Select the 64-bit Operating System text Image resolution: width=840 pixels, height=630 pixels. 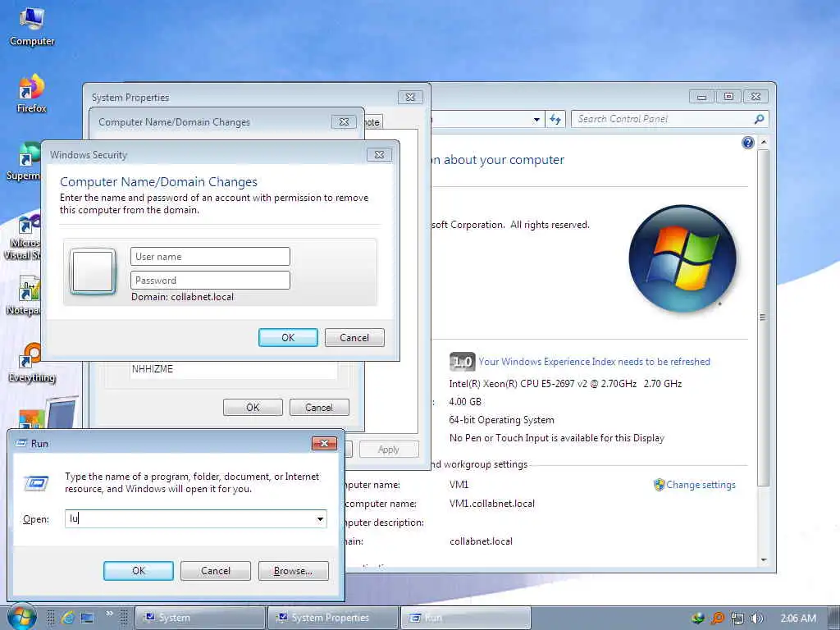point(502,420)
